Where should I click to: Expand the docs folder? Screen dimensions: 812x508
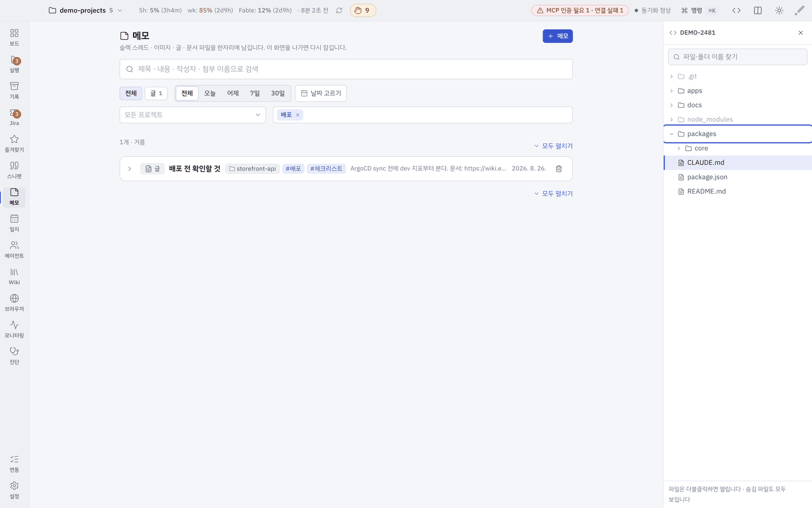coord(738,105)
